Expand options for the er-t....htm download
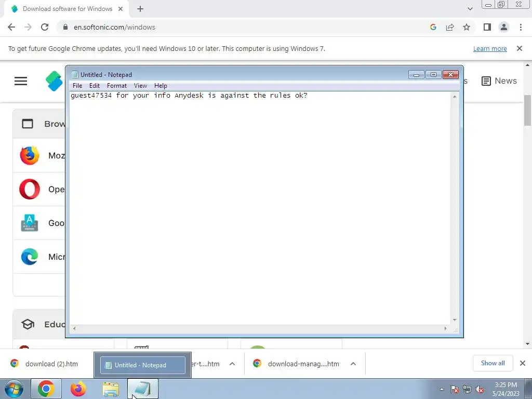 tap(232, 364)
